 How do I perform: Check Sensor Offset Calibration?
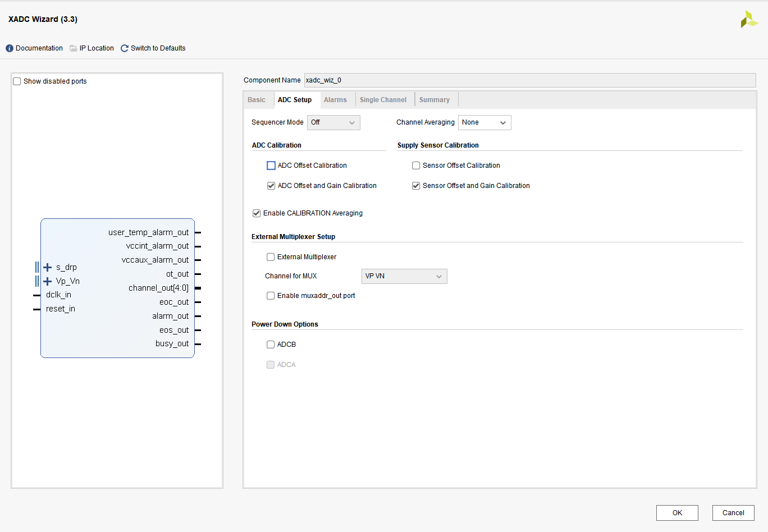416,166
